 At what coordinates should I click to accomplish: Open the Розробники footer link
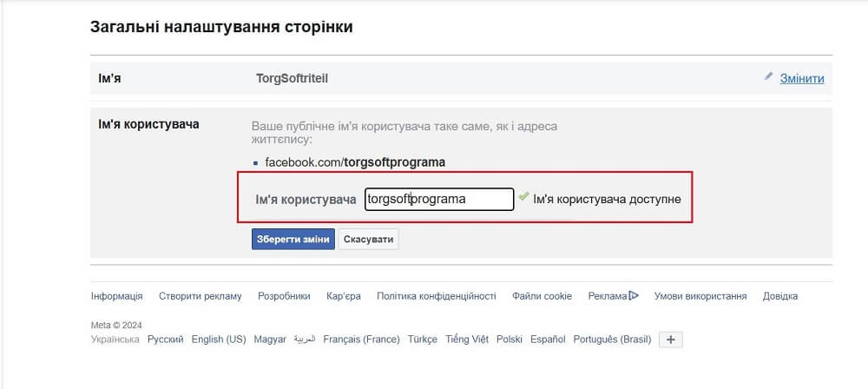coord(284,296)
